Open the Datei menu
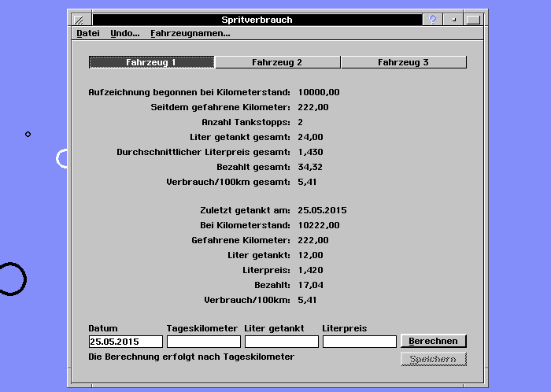The width and height of the screenshot is (551, 392). point(88,34)
